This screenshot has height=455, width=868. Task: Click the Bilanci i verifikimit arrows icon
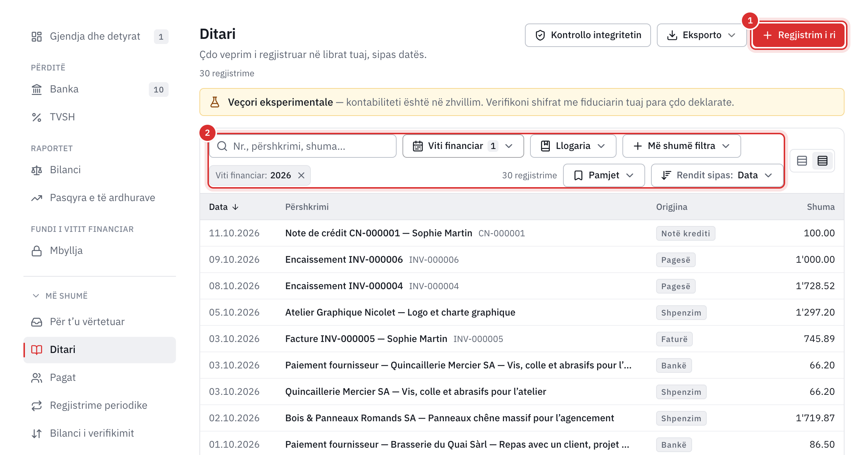tap(37, 433)
